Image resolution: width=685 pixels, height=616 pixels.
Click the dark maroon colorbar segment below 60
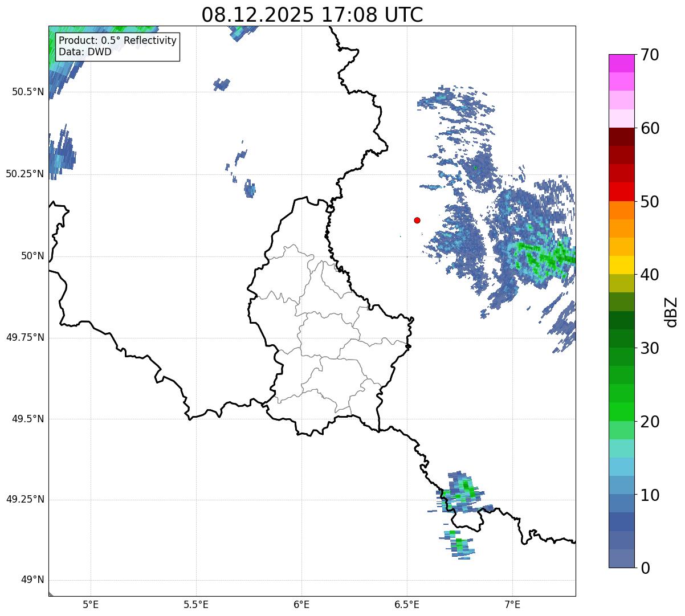click(622, 137)
